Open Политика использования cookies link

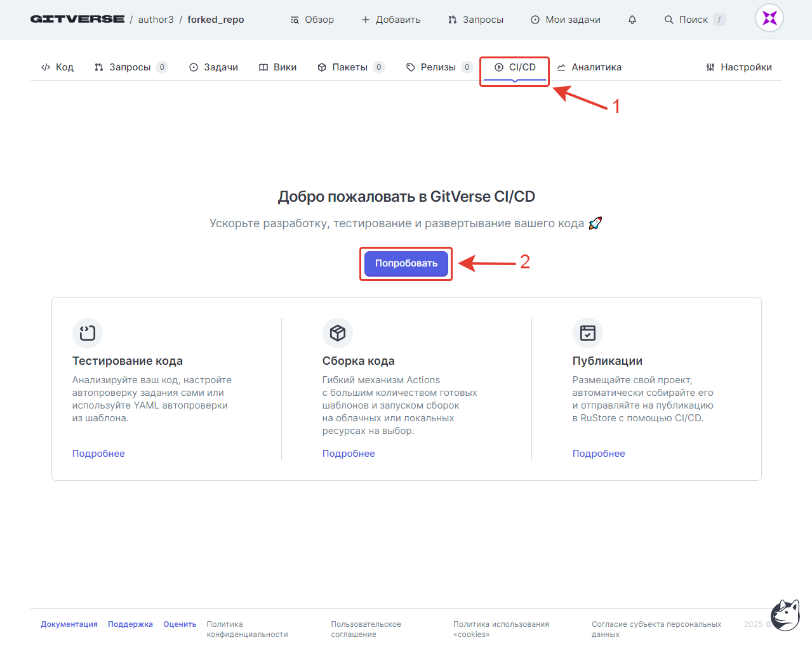(501, 629)
